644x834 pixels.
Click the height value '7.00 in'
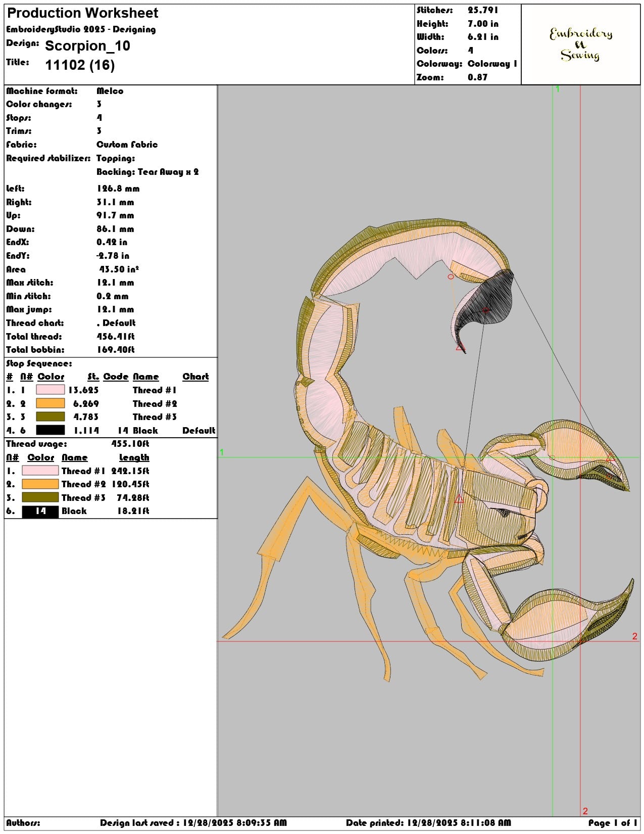(483, 24)
